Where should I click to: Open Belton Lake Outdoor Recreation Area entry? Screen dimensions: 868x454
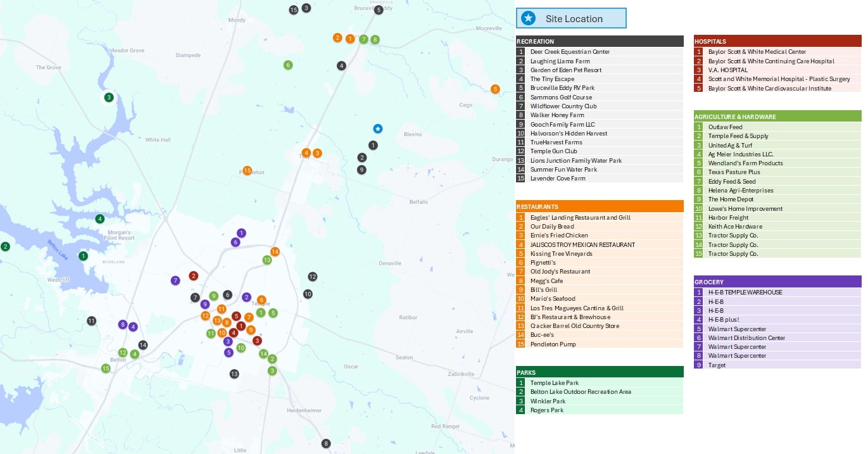coord(581,392)
